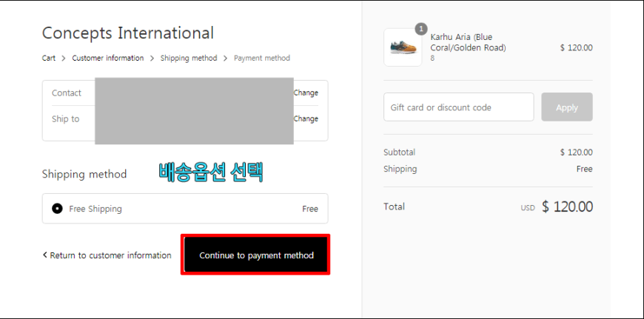Open the Cart breadcrumb link
644x319 pixels.
coord(48,58)
